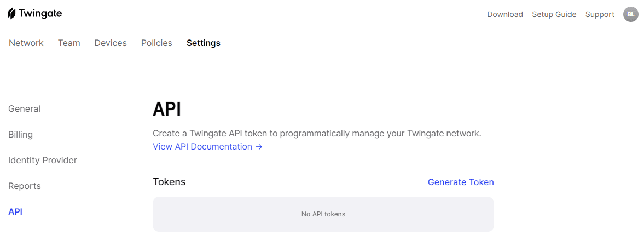Open the Download link in header
This screenshot has width=644, height=246.
[x=505, y=14]
